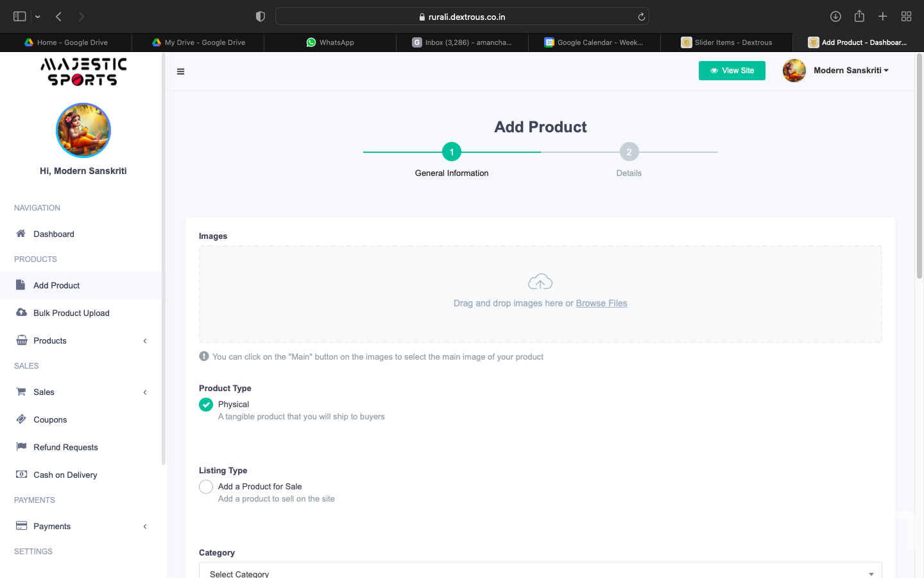This screenshot has width=924, height=578.
Task: Click Safari reload page icon
Action: coord(641,17)
